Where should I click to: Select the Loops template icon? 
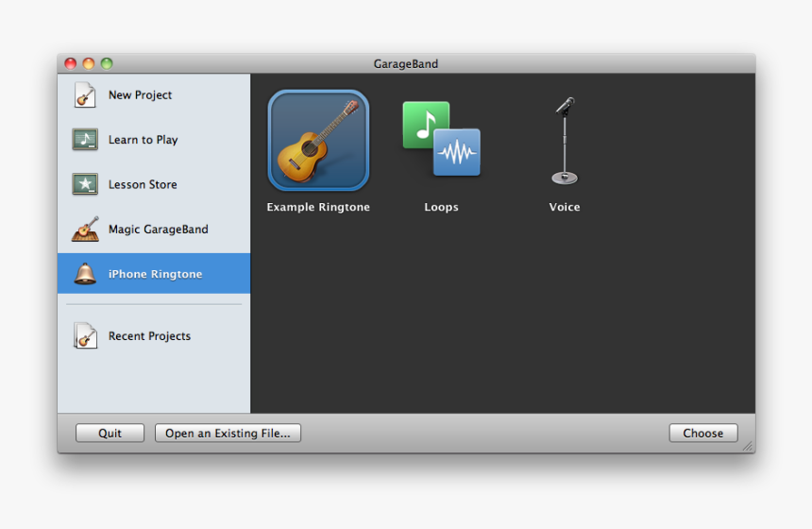[441, 140]
